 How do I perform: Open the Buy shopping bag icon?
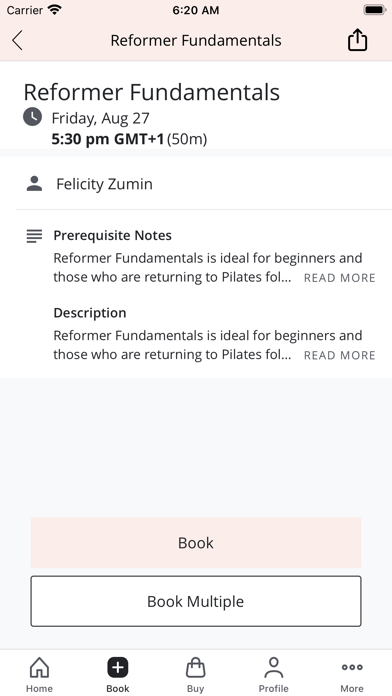(195, 667)
